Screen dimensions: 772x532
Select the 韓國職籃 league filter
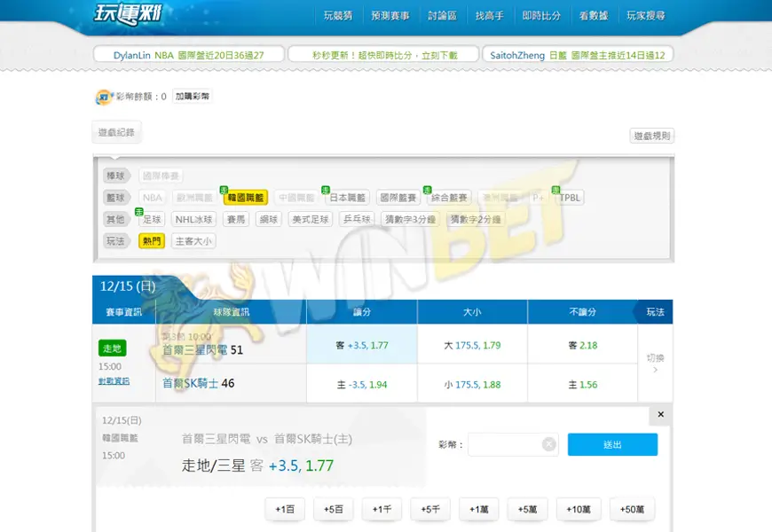pos(246,198)
